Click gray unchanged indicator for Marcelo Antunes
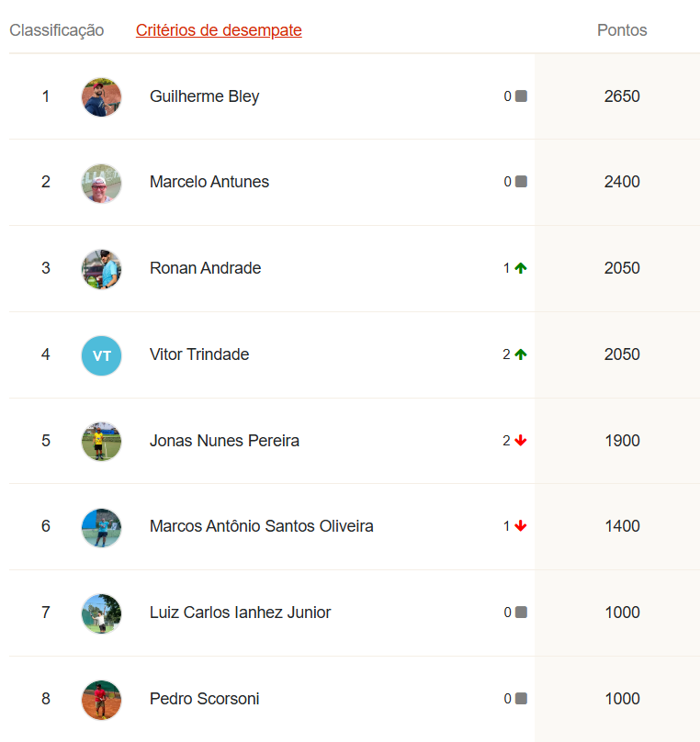 (521, 182)
